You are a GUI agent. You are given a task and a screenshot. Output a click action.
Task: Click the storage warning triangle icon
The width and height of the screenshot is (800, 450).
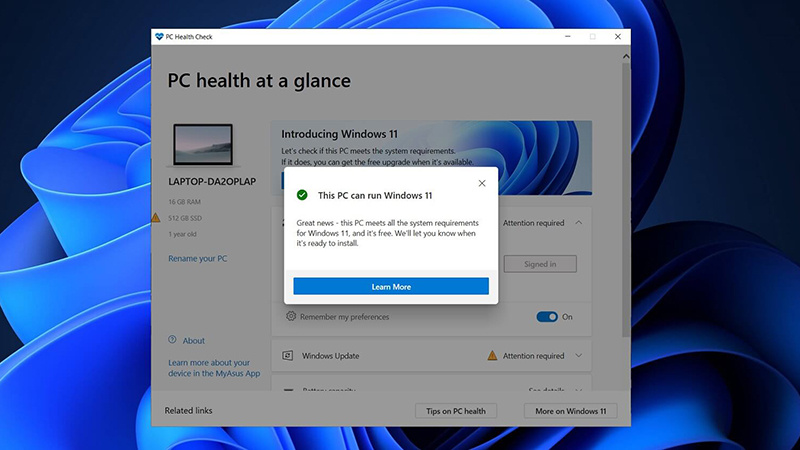click(x=156, y=218)
